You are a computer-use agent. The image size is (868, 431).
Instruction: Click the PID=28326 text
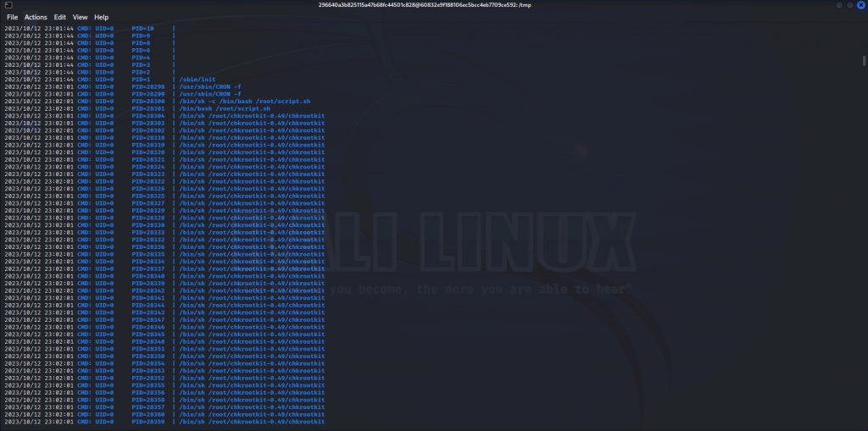(x=148, y=189)
